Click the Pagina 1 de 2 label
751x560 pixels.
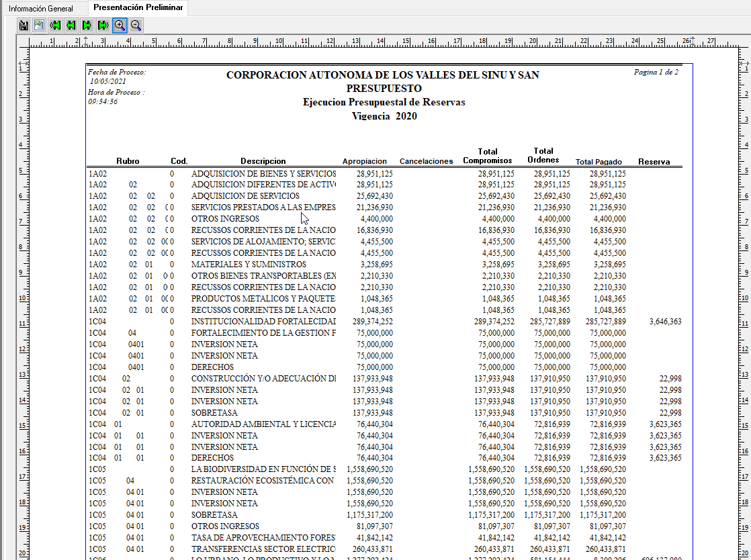point(656,72)
